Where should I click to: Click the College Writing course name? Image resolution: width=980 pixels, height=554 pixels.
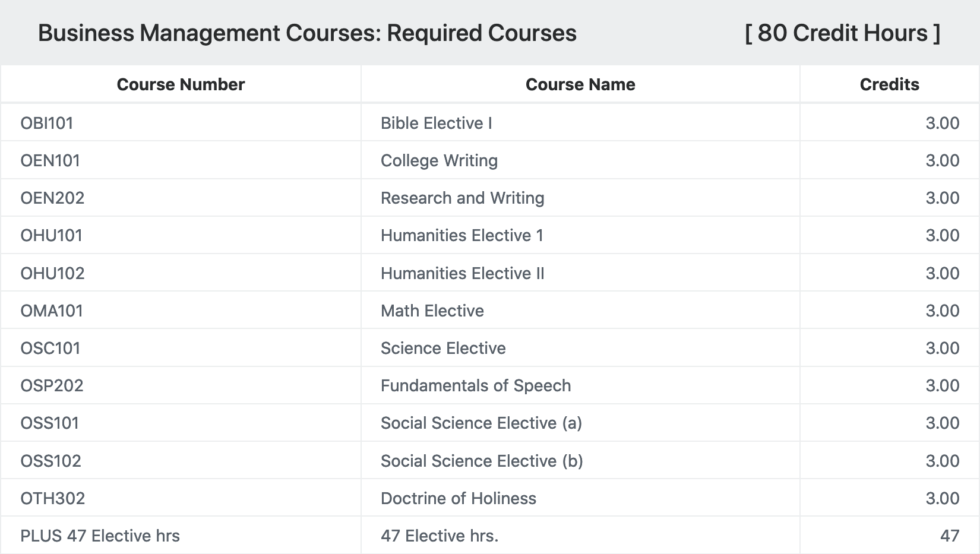pyautogui.click(x=439, y=160)
